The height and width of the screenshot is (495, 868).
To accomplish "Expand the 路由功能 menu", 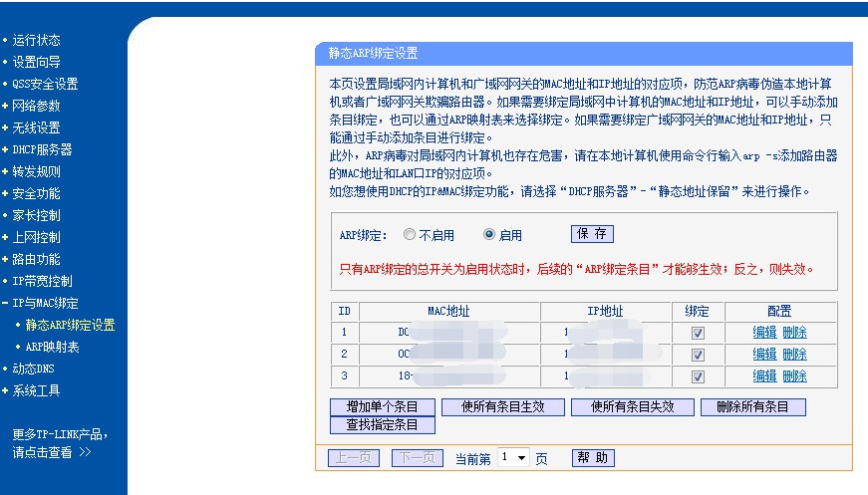I will [36, 259].
